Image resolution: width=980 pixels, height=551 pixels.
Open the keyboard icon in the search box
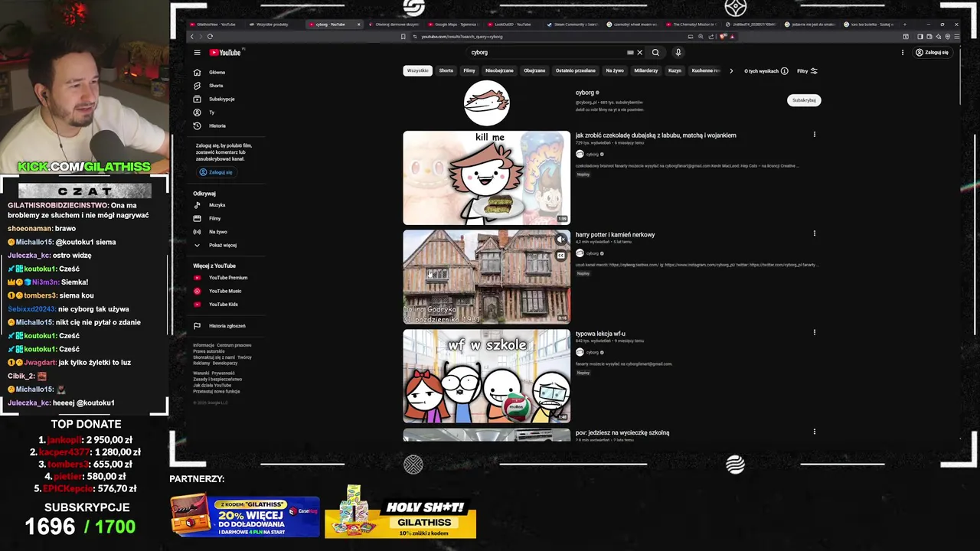click(630, 53)
